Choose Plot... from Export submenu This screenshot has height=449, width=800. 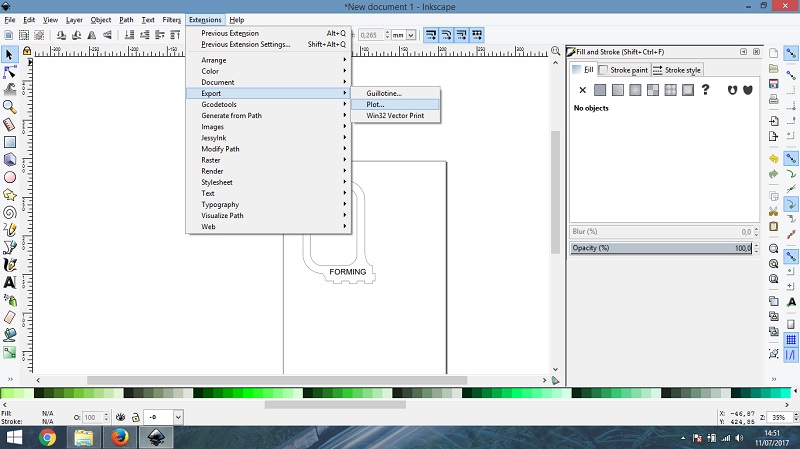[395, 105]
